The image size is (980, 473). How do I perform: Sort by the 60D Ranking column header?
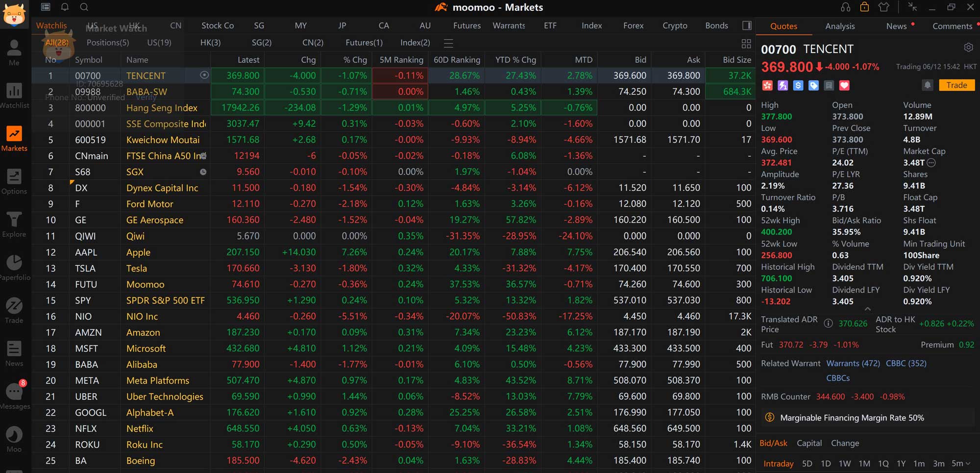[457, 60]
